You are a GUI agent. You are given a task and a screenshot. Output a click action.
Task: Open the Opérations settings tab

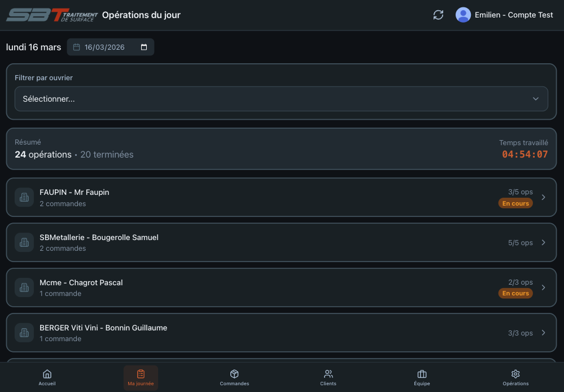tap(515, 377)
